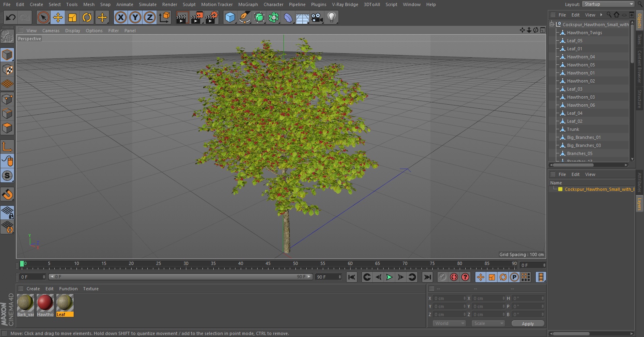644x337 pixels.
Task: Open Layer Manager Edit menu
Action: point(576,174)
